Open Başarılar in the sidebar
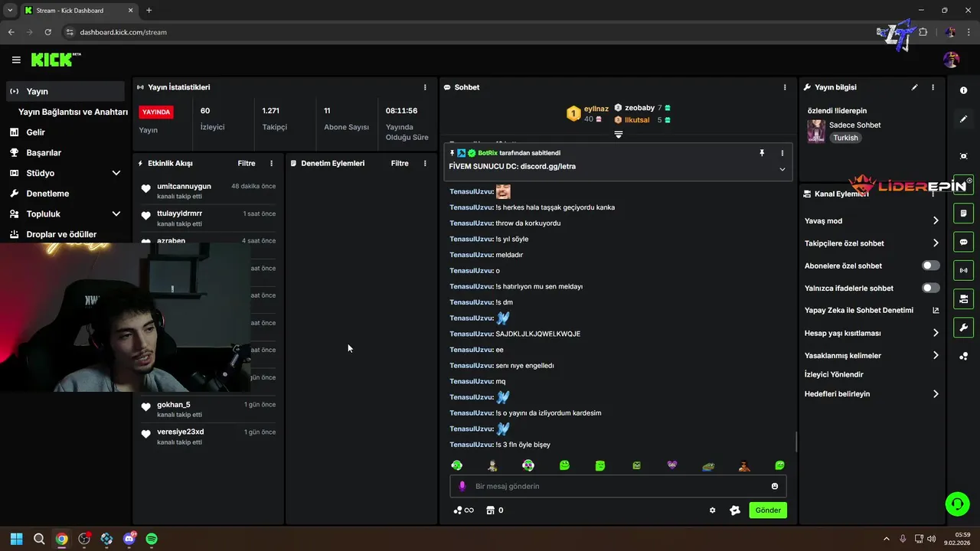This screenshot has width=980, height=551. (x=65, y=152)
